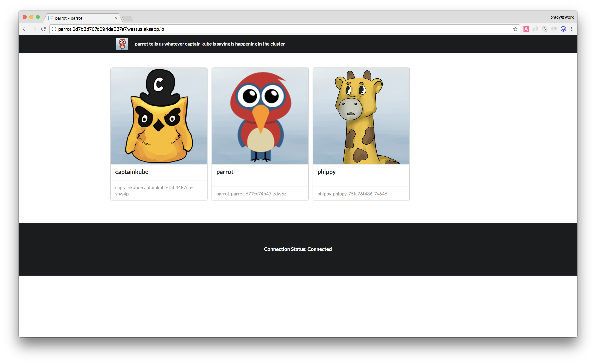Click the brady@work profile button
Screen dimensions: 596x364
click(x=562, y=17)
